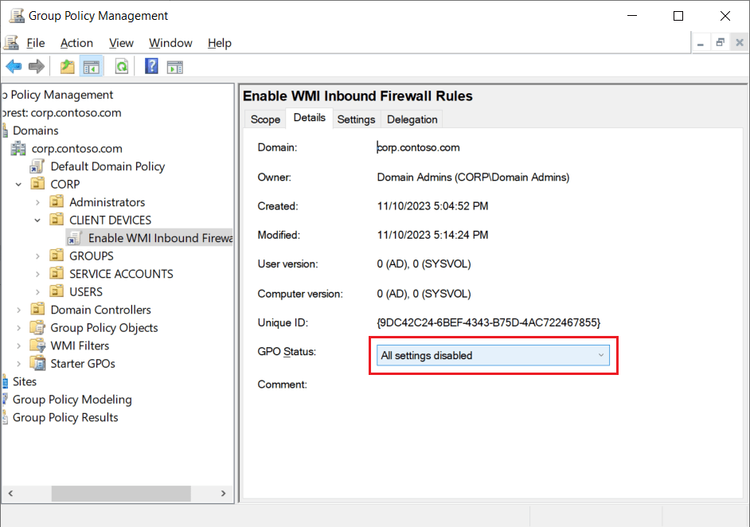750x527 pixels.
Task: Toggle the Show/Hide Action Pane icon
Action: pos(175,67)
